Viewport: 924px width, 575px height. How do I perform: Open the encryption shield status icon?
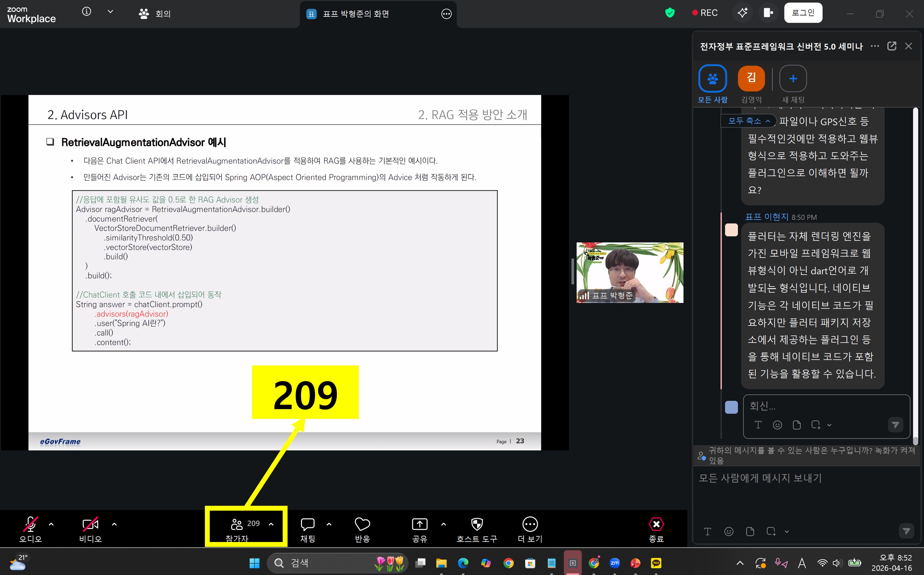(x=670, y=13)
